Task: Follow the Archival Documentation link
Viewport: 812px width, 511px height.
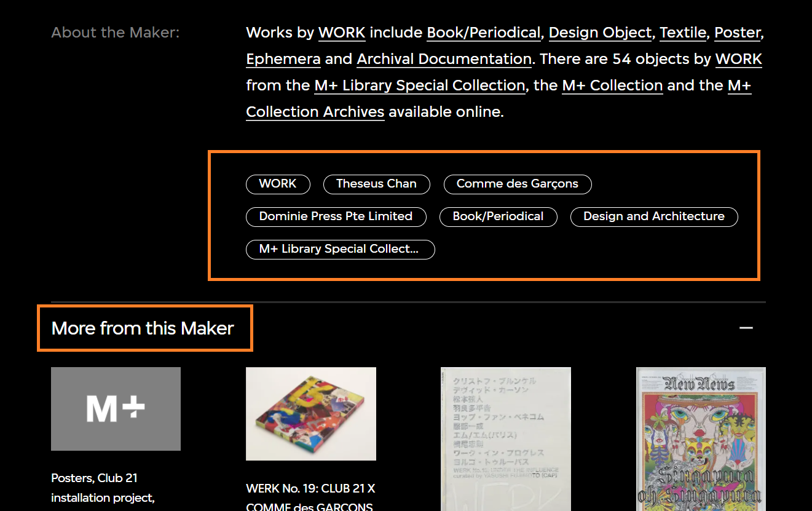Action: [x=444, y=59]
